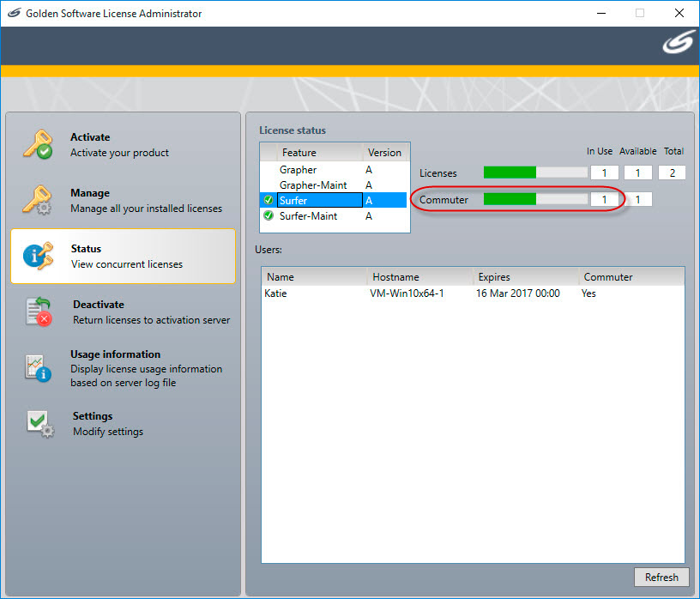Click Commuter value Yes for Katie
The height and width of the screenshot is (599, 700).
(588, 293)
